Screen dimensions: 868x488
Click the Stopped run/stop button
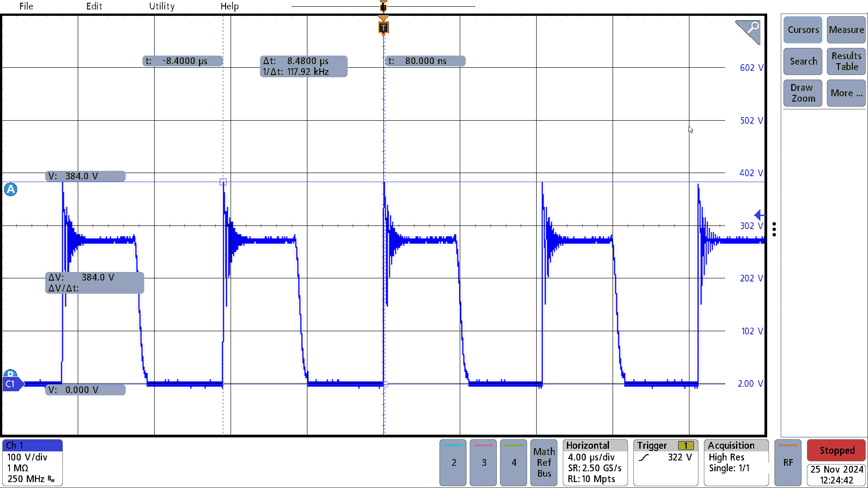tap(837, 450)
